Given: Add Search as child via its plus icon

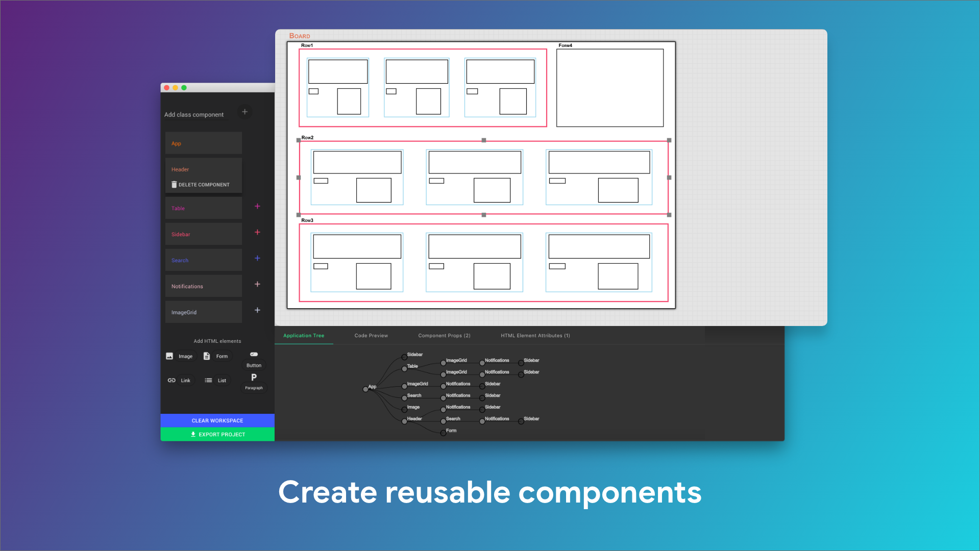Looking at the screenshot, I should pyautogui.click(x=257, y=259).
